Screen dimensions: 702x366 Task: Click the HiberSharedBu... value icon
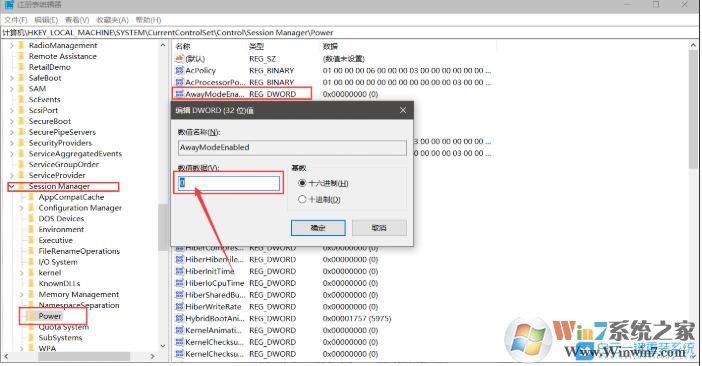point(180,295)
